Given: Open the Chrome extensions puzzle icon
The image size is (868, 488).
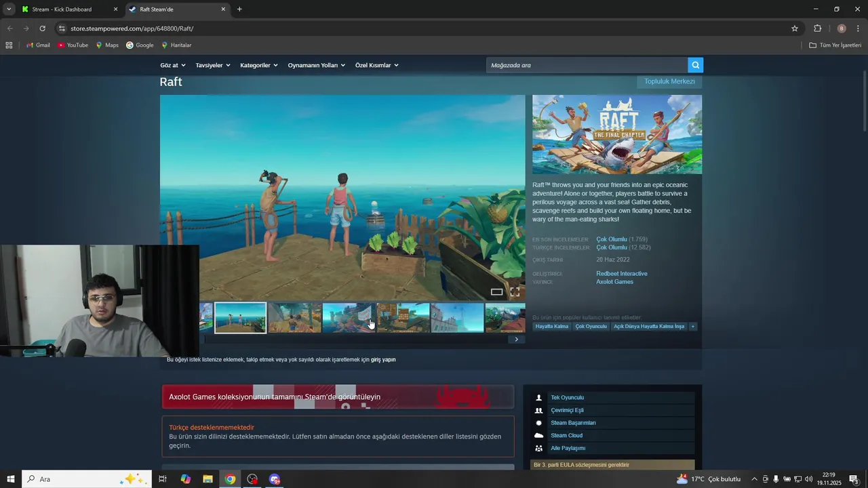Looking at the screenshot, I should point(817,28).
